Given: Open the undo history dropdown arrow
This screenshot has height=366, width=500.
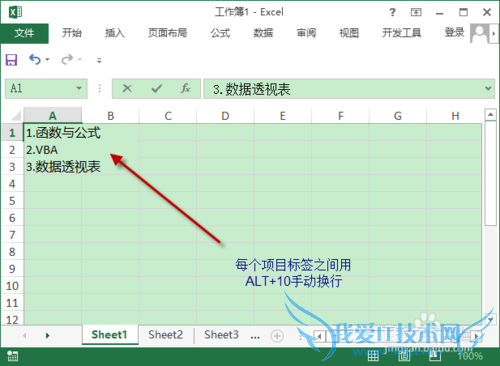Looking at the screenshot, I should coord(47,60).
